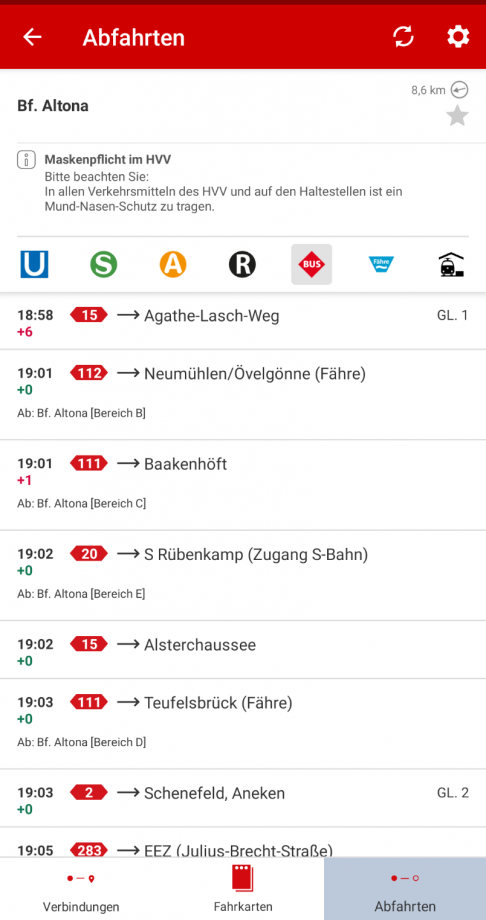
Task: Filter departures by Fähre ferry icon
Action: coord(382,265)
